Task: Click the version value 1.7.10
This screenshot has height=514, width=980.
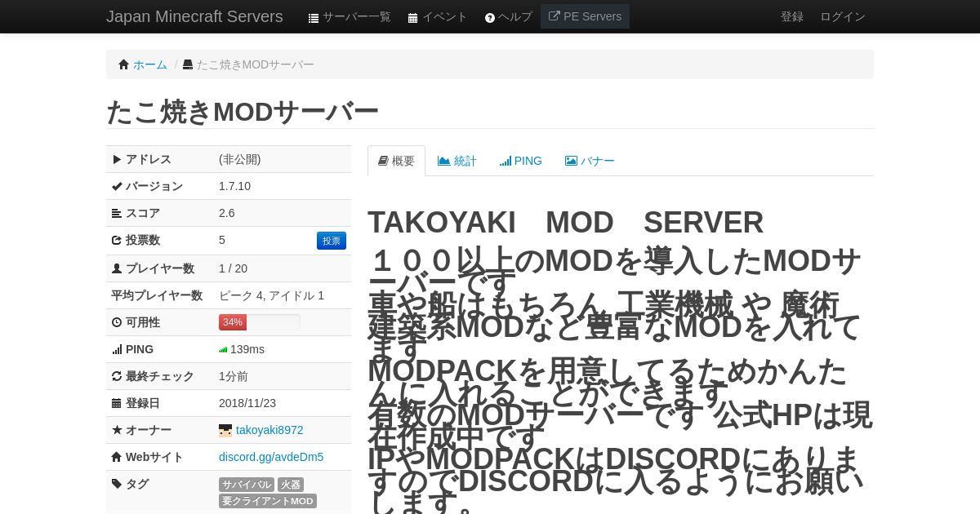Action: [x=234, y=186]
